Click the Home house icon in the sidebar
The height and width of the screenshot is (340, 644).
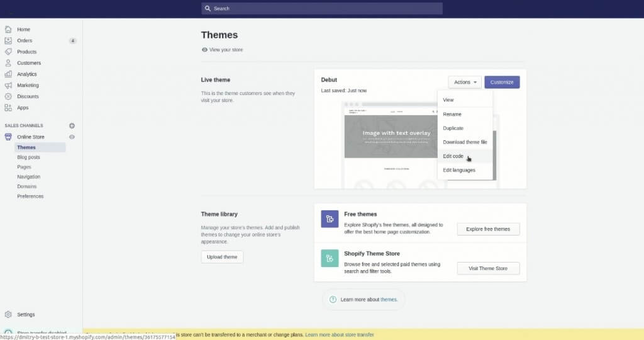point(8,29)
